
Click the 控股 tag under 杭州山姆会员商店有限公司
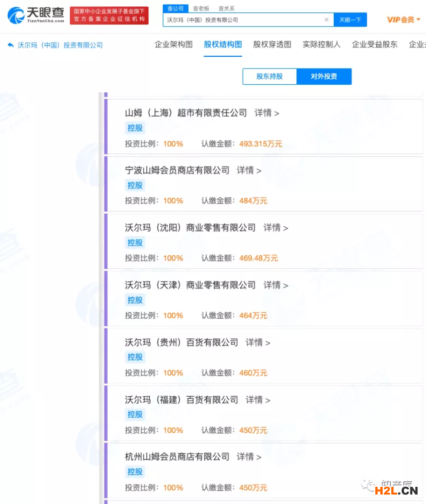(x=135, y=471)
